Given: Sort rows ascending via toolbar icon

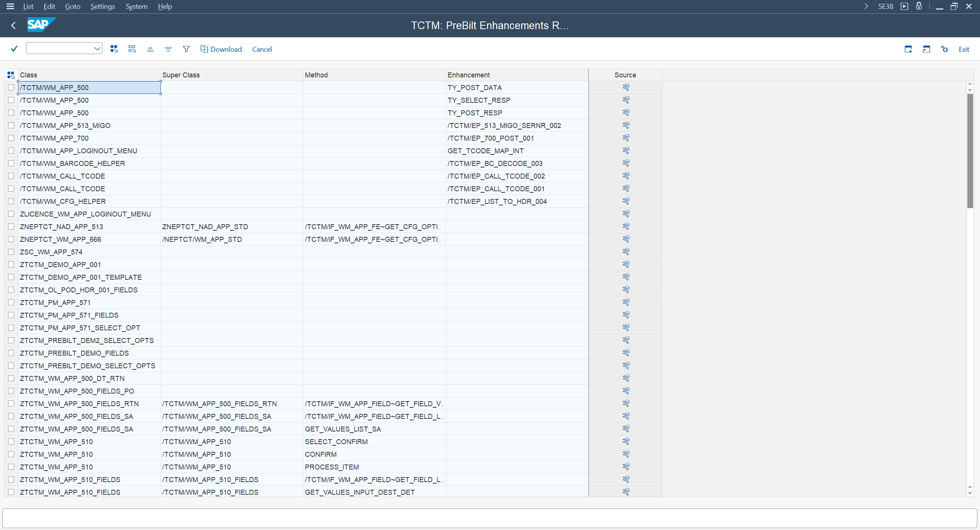Looking at the screenshot, I should coord(150,49).
